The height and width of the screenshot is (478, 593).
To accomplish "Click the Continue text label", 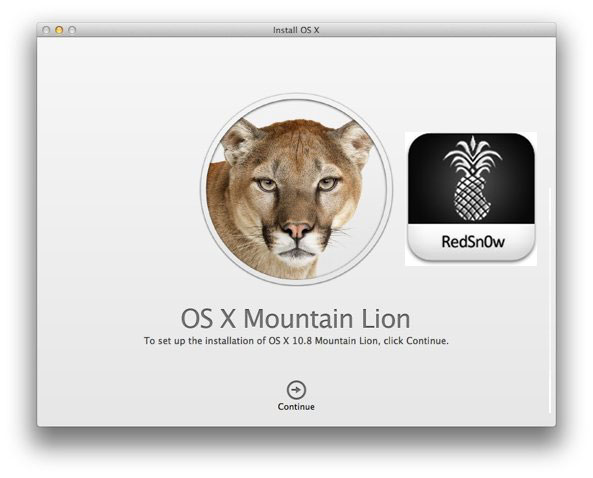I will [296, 407].
